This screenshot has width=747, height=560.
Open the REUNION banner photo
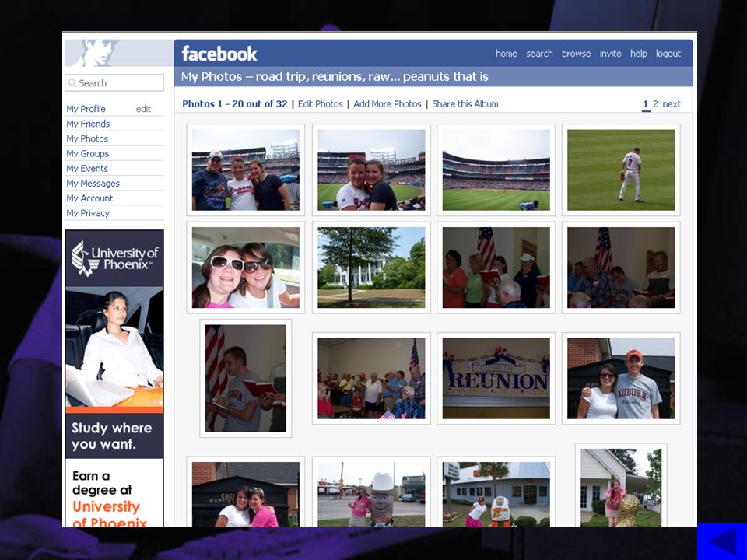point(496,379)
